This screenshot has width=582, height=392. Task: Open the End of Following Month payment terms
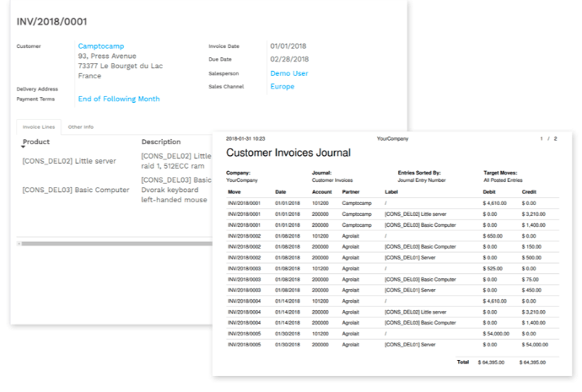coord(119,99)
